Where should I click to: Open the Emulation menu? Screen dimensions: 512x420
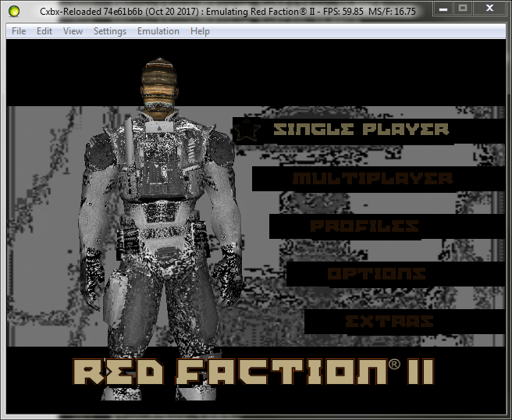158,31
